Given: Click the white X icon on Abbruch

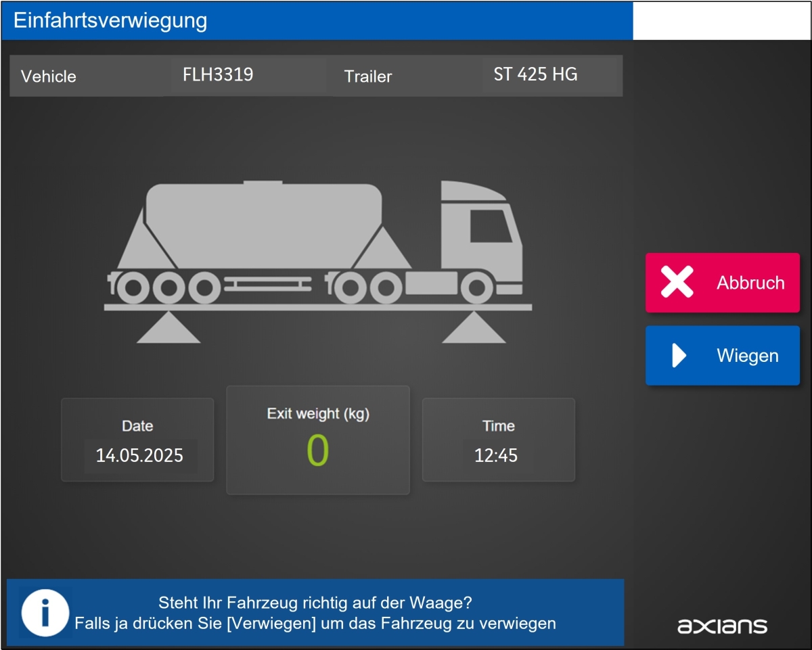Looking at the screenshot, I should pyautogui.click(x=677, y=283).
